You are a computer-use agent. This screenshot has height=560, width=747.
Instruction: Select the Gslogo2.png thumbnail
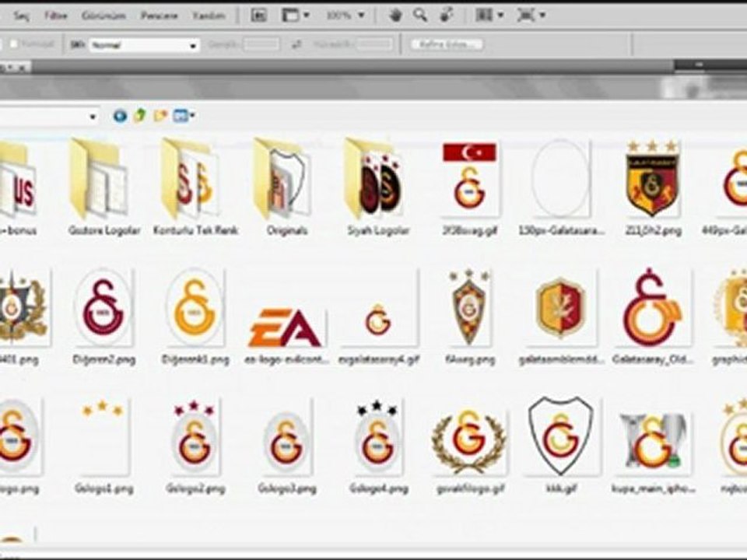click(x=195, y=437)
